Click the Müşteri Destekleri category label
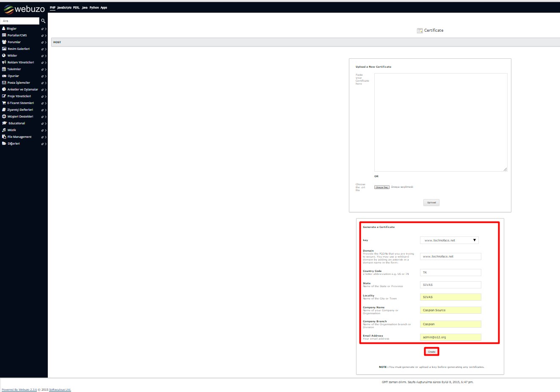Viewport: 560px width, 392px height. point(20,117)
